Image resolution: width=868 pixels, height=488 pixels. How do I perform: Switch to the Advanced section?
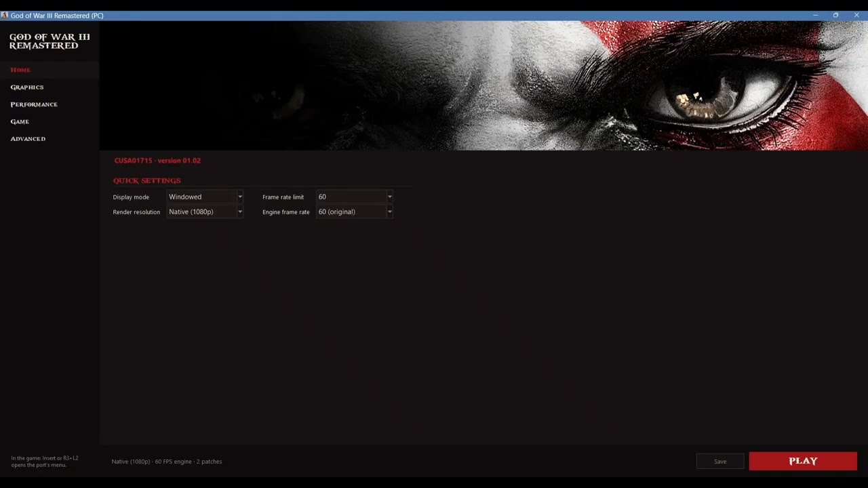pos(28,139)
